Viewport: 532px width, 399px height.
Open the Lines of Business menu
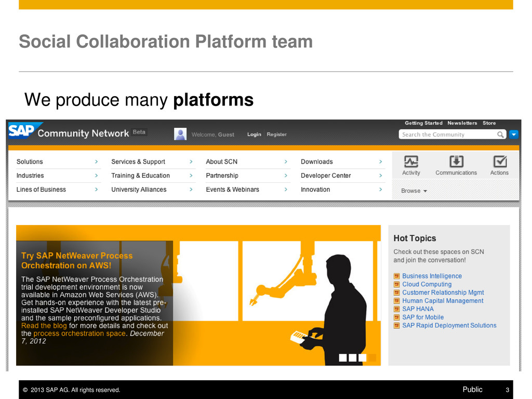tap(41, 189)
